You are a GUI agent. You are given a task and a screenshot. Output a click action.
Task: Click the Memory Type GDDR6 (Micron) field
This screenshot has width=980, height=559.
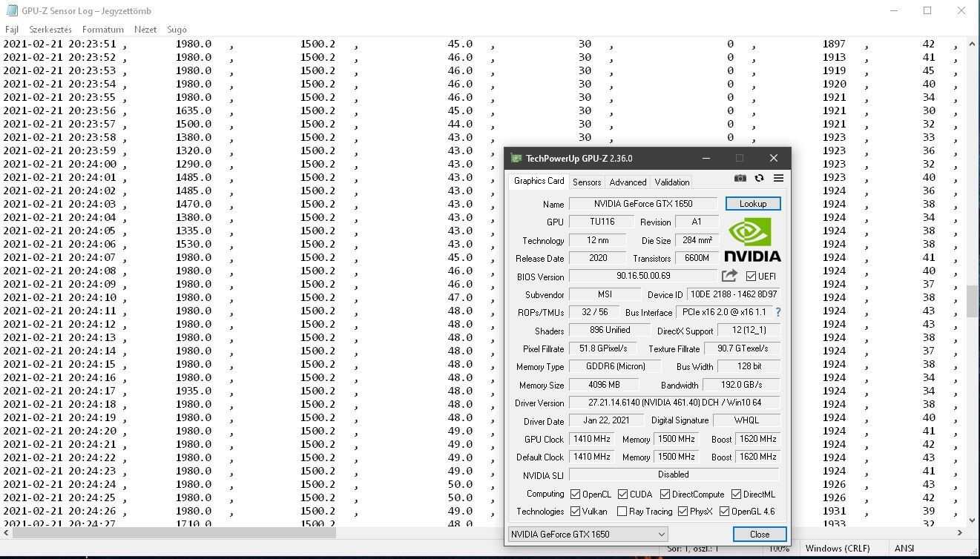coord(616,366)
